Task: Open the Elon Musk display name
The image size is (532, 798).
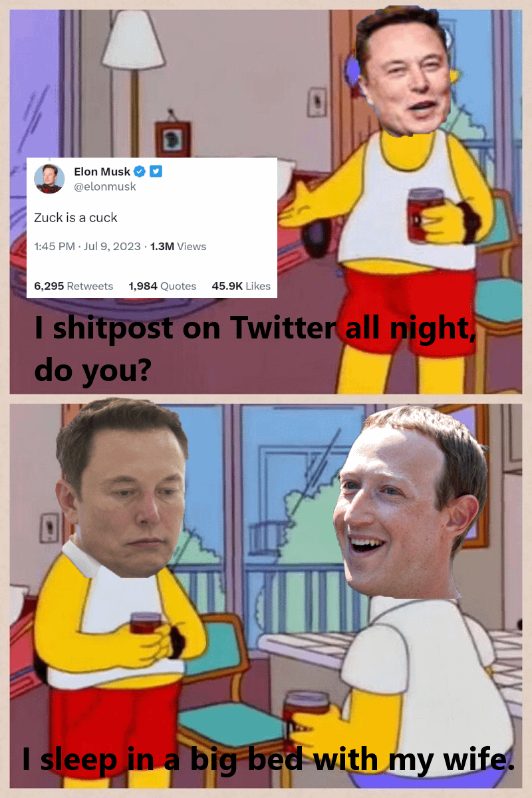Action: (102, 172)
